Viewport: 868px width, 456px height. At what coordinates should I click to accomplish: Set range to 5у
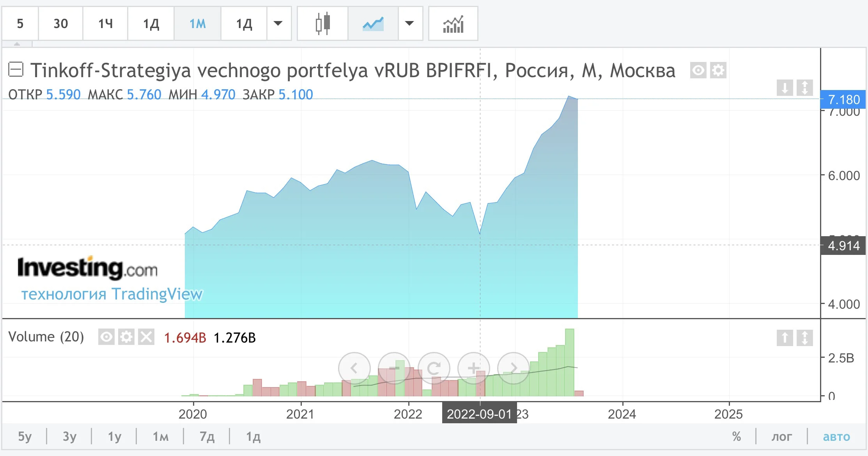coord(25,437)
